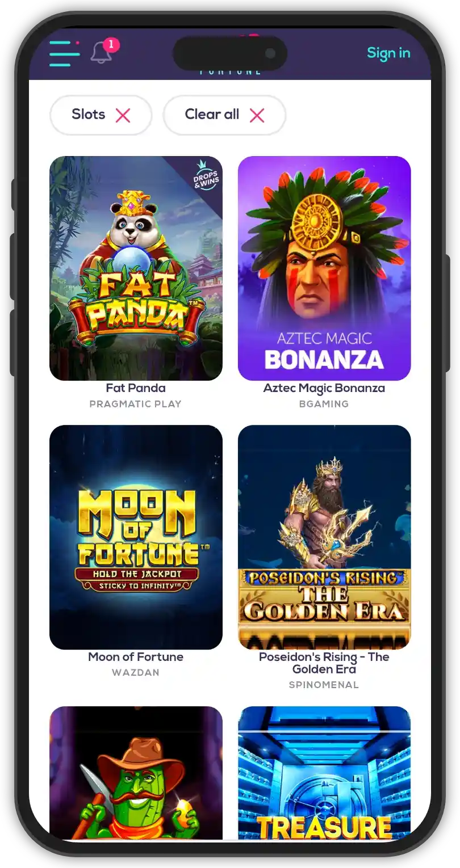Tap the Aztec Magic Bonanza title text
Viewport: 460px width, 868px height.
tap(324, 388)
